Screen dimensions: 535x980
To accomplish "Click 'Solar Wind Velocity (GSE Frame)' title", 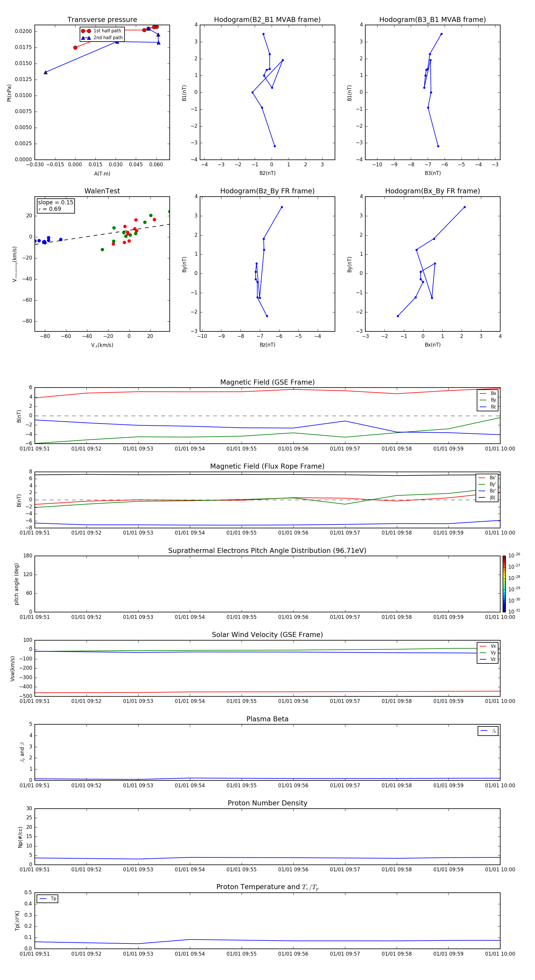I will point(267,635).
